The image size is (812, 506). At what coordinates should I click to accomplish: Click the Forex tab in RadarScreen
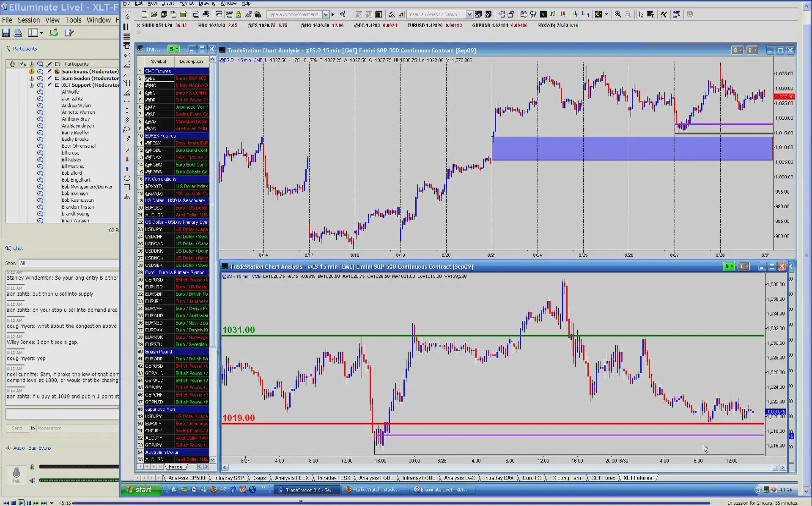click(175, 467)
